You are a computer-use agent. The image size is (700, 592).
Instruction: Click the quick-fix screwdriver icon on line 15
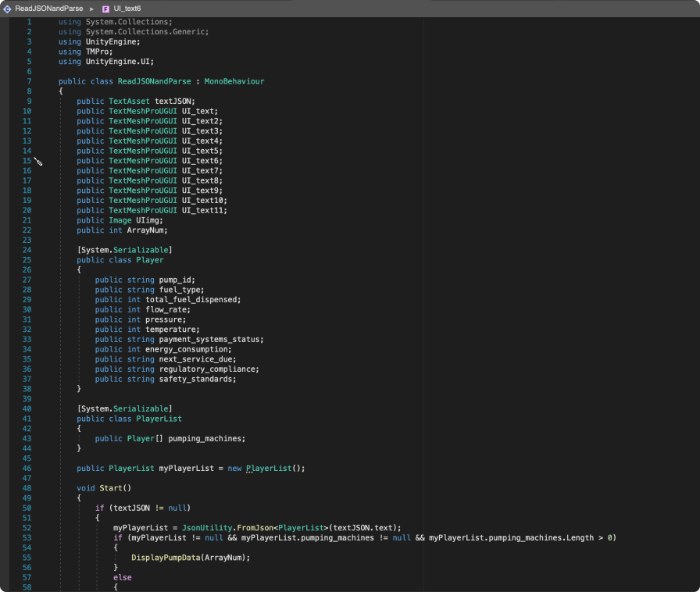37,161
